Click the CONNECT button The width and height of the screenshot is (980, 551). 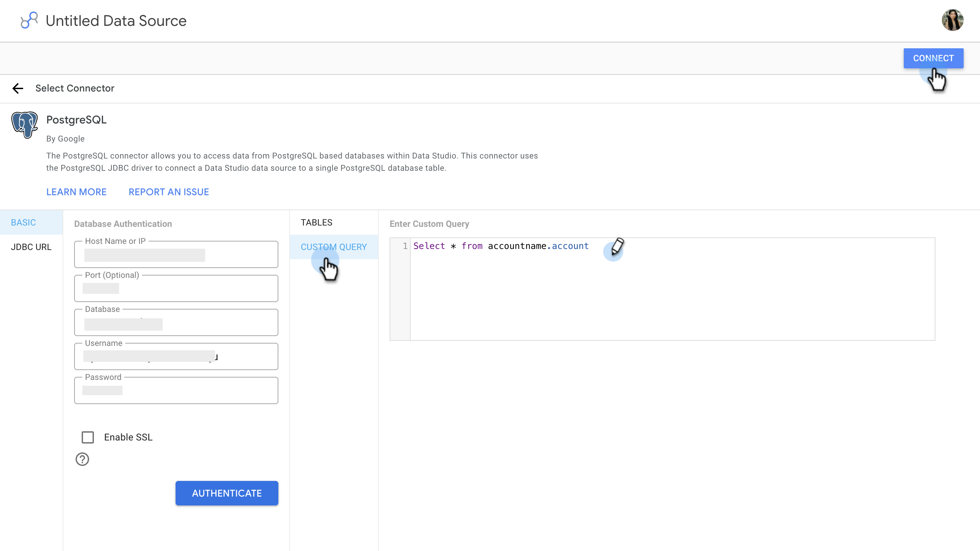933,58
